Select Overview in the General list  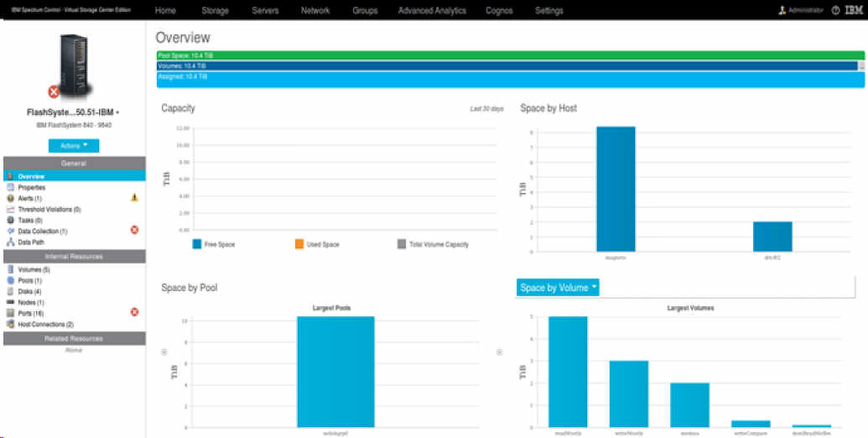pyautogui.click(x=74, y=176)
